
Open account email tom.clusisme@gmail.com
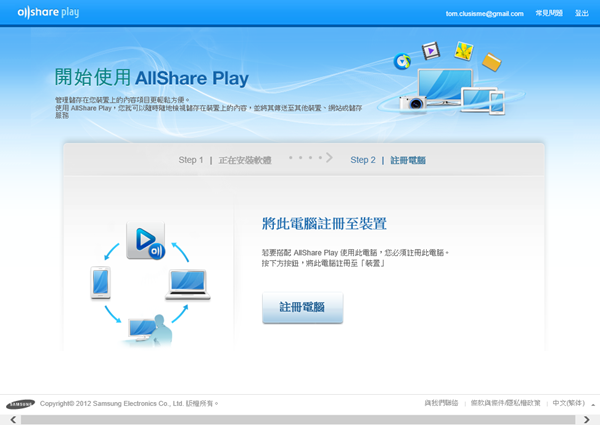click(484, 14)
